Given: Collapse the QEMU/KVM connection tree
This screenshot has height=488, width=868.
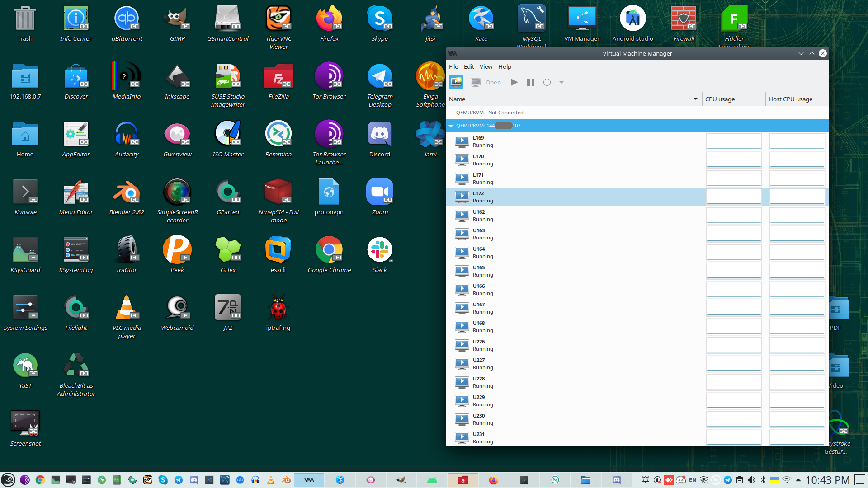Looking at the screenshot, I should 451,126.
